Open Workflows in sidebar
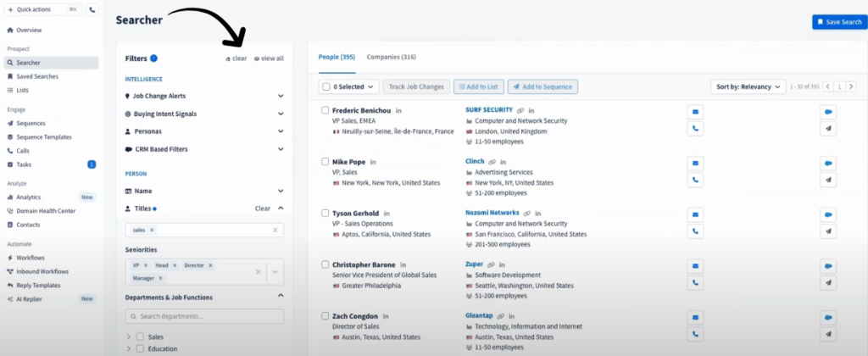 click(x=31, y=258)
